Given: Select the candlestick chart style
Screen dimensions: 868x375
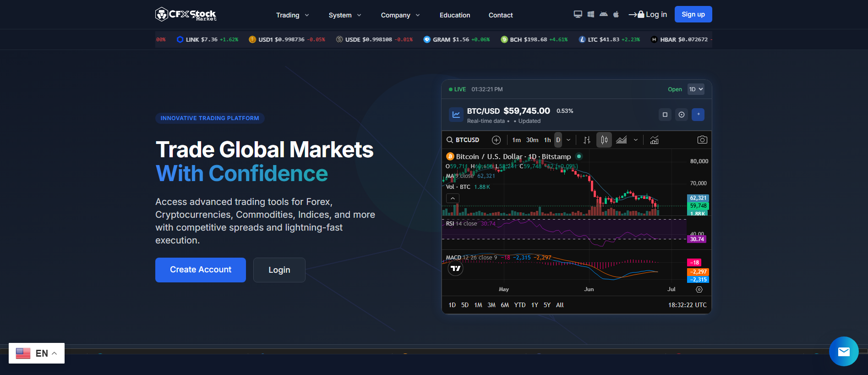Looking at the screenshot, I should 604,140.
